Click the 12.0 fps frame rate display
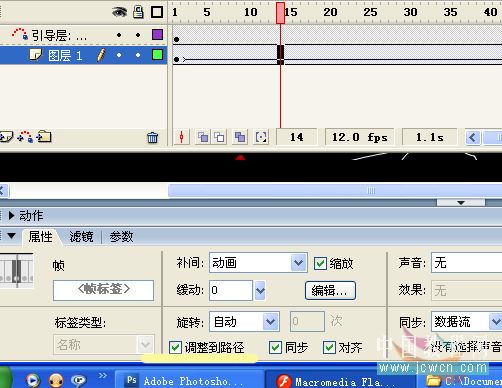502x388 pixels. click(359, 137)
